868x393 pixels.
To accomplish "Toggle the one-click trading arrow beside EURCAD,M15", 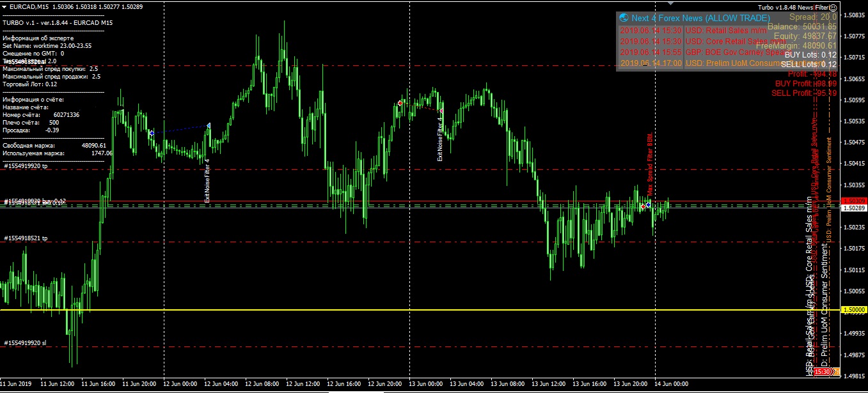I will coord(4,6).
